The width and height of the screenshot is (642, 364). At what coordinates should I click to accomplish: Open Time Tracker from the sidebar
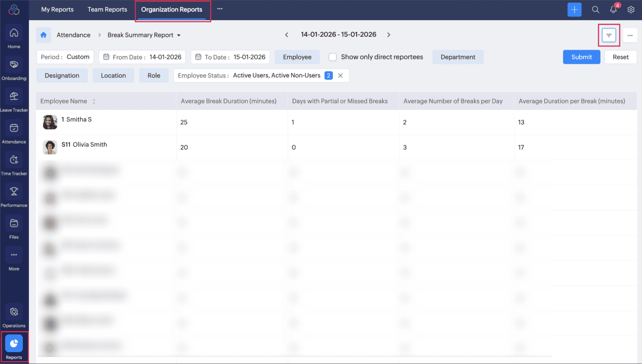click(14, 163)
